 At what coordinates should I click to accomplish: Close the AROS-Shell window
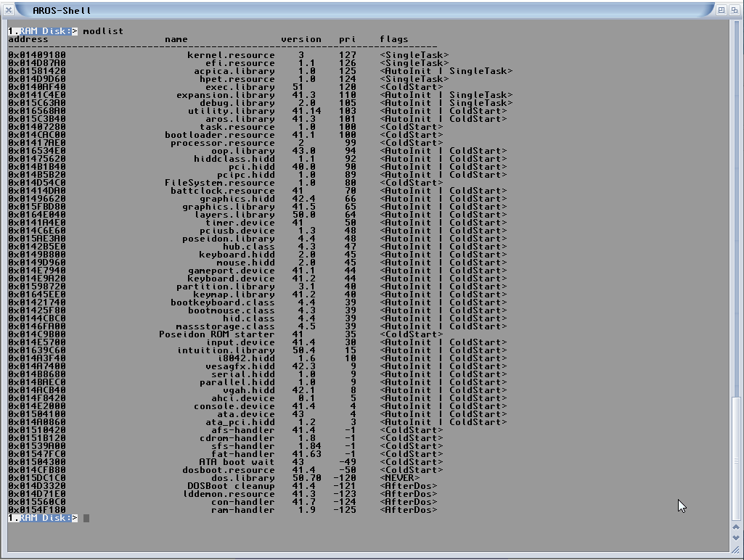click(x=8, y=10)
